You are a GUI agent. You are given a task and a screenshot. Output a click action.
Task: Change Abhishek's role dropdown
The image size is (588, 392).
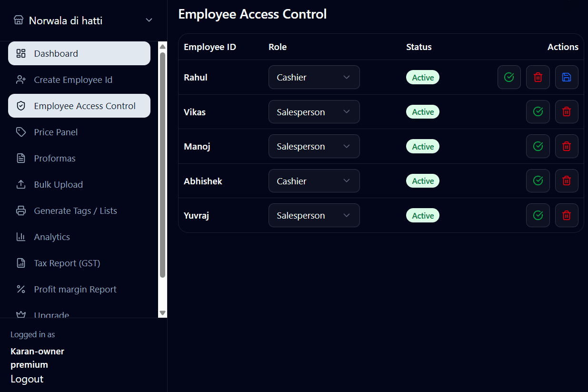[x=314, y=181]
